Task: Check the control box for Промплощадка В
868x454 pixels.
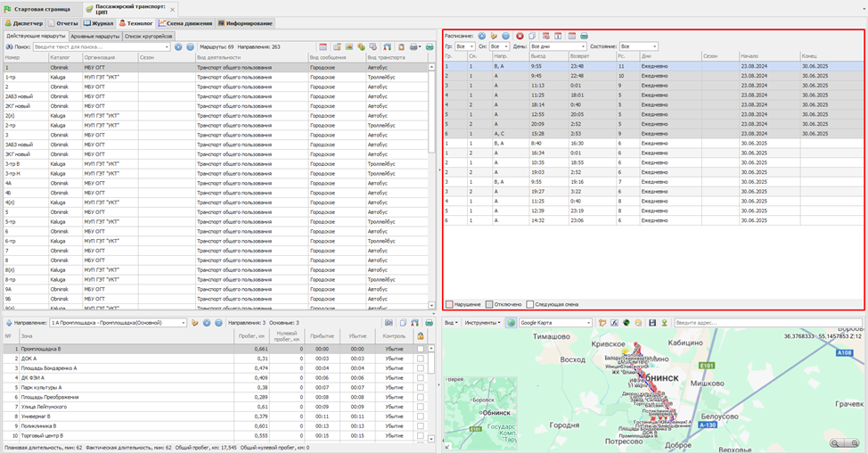Action: tap(421, 350)
